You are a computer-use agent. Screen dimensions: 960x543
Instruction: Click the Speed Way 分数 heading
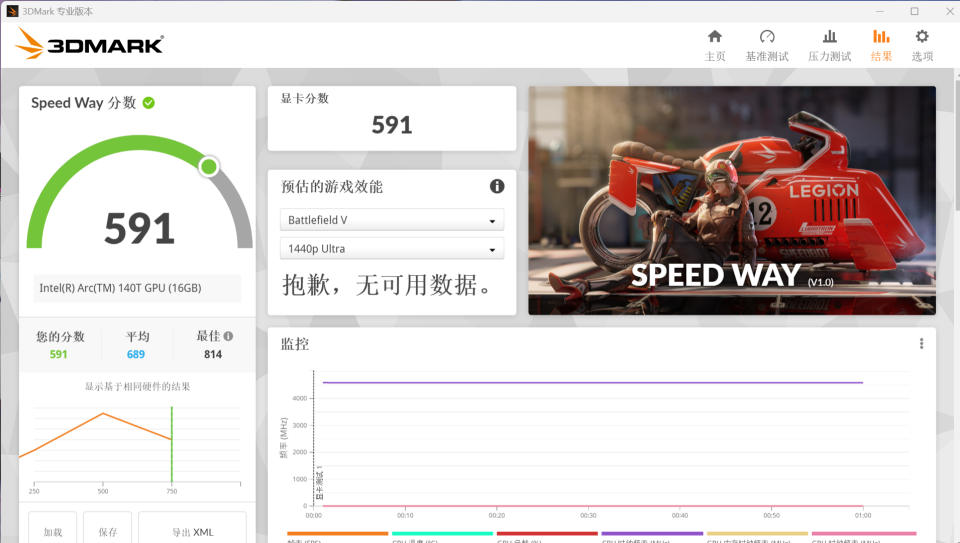click(x=84, y=103)
